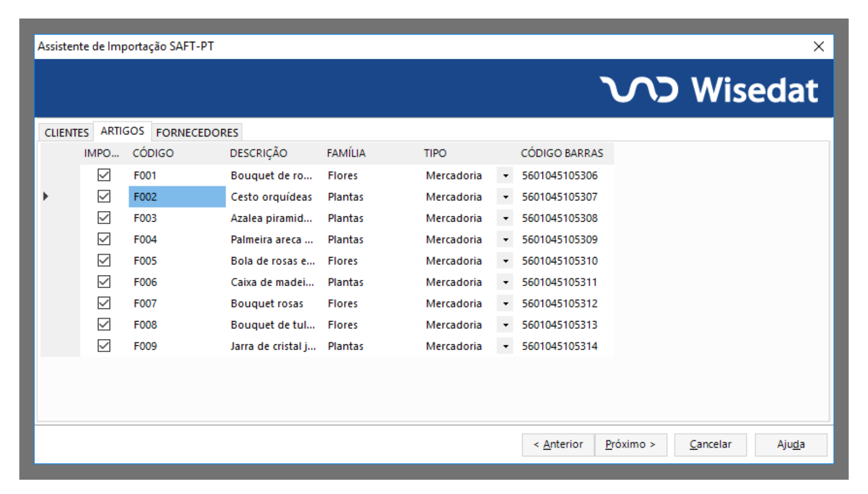Uncheck the import checkbox for F001
This screenshot has height=494, width=868.
tap(104, 175)
